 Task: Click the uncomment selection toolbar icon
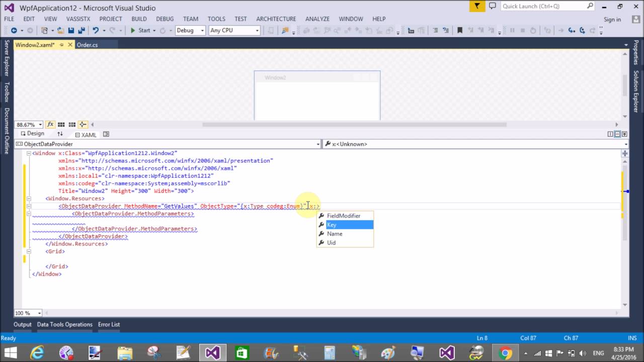coord(445,30)
